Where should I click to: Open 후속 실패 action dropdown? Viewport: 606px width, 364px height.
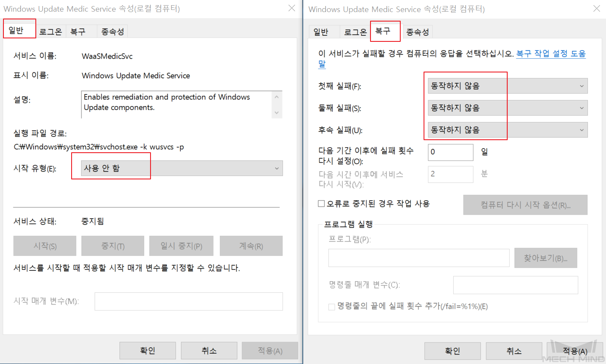click(508, 130)
